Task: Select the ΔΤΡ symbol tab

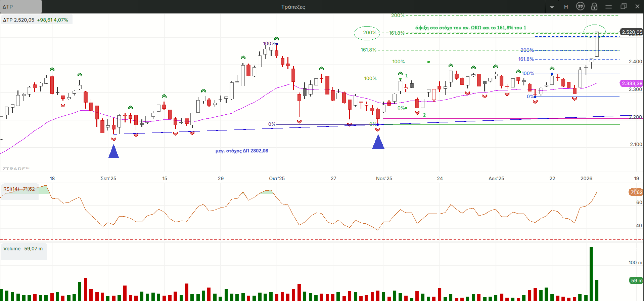Action: 21,7
